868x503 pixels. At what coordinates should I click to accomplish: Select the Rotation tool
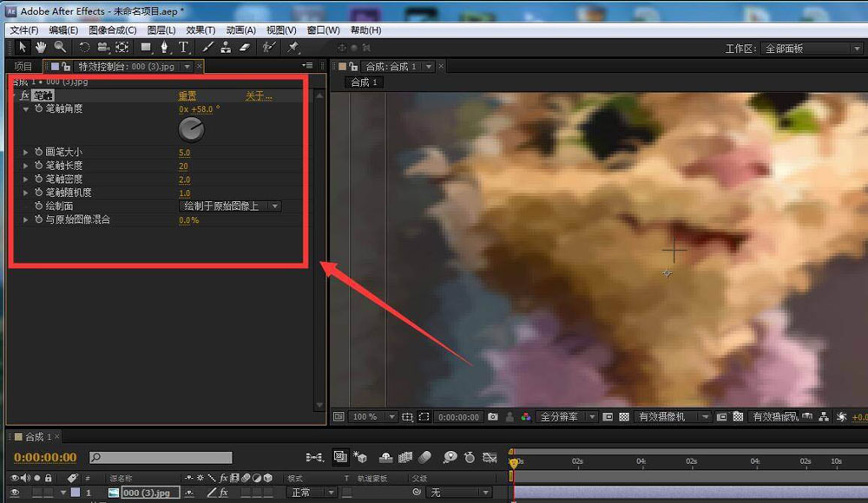(84, 48)
